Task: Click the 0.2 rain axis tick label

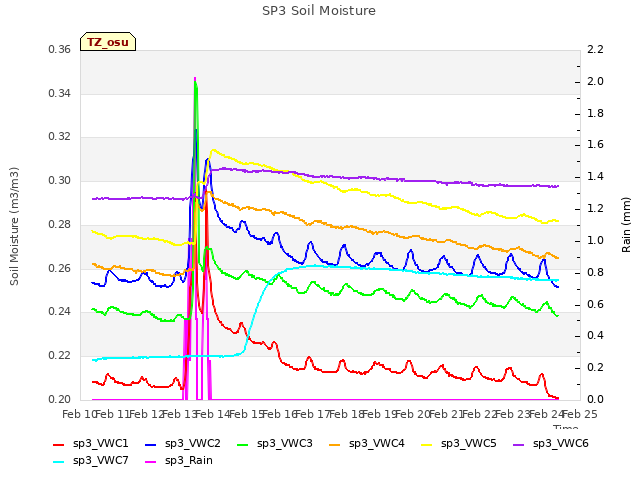Action: [x=596, y=367]
